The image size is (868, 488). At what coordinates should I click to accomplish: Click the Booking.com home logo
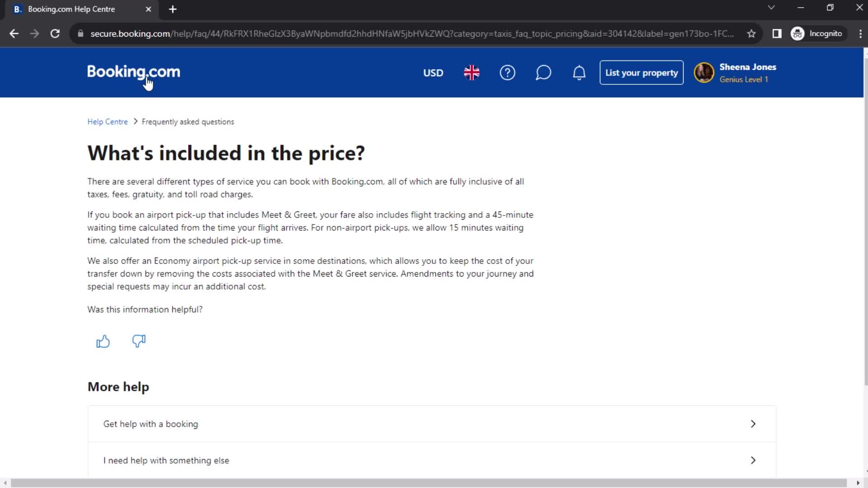point(133,73)
